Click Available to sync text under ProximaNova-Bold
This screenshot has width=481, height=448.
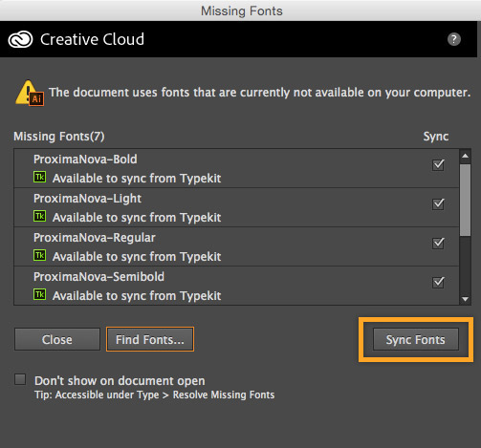pos(137,179)
